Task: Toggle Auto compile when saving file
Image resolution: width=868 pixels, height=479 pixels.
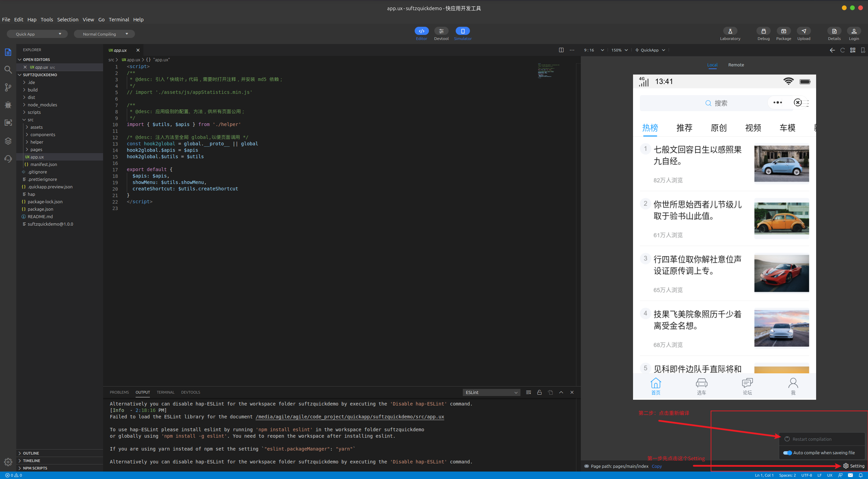Action: [x=787, y=453]
